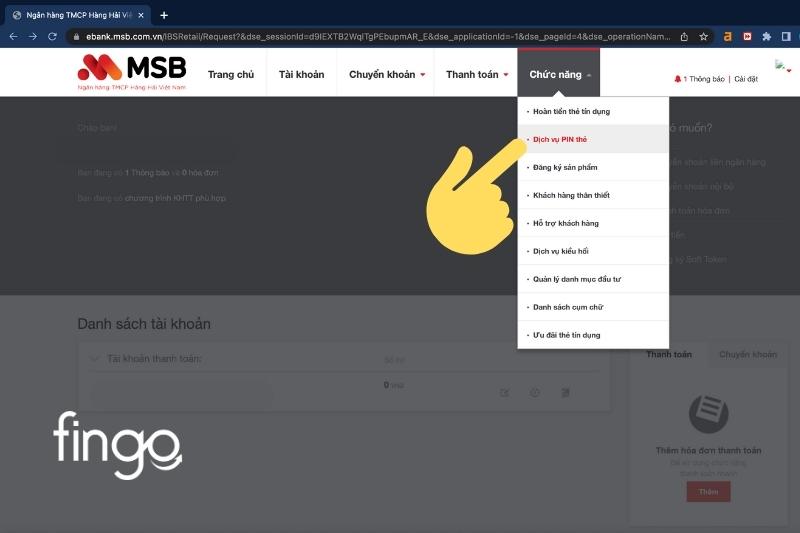Select Khách hàng thân thiết
This screenshot has width=800, height=533.
(593, 195)
